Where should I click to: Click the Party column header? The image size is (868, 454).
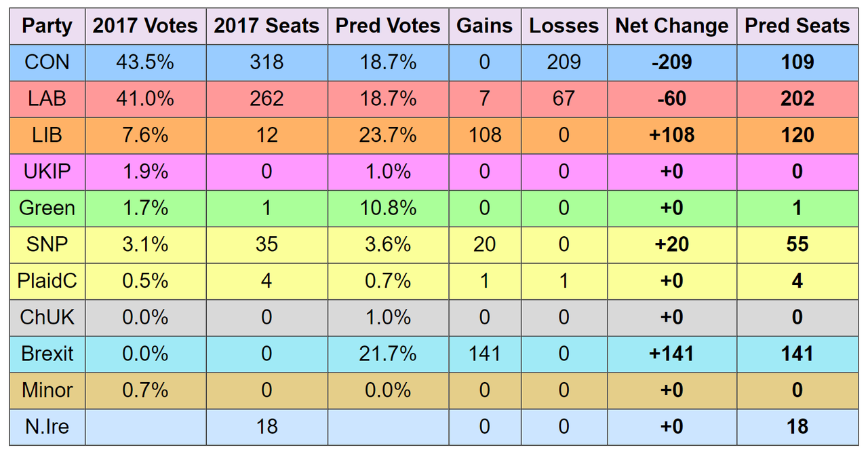[47, 26]
